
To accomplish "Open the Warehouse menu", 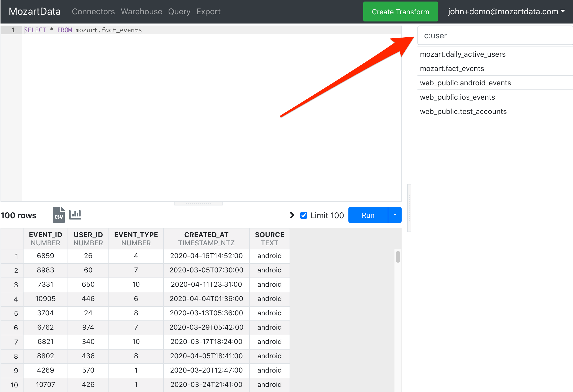I will click(x=141, y=11).
